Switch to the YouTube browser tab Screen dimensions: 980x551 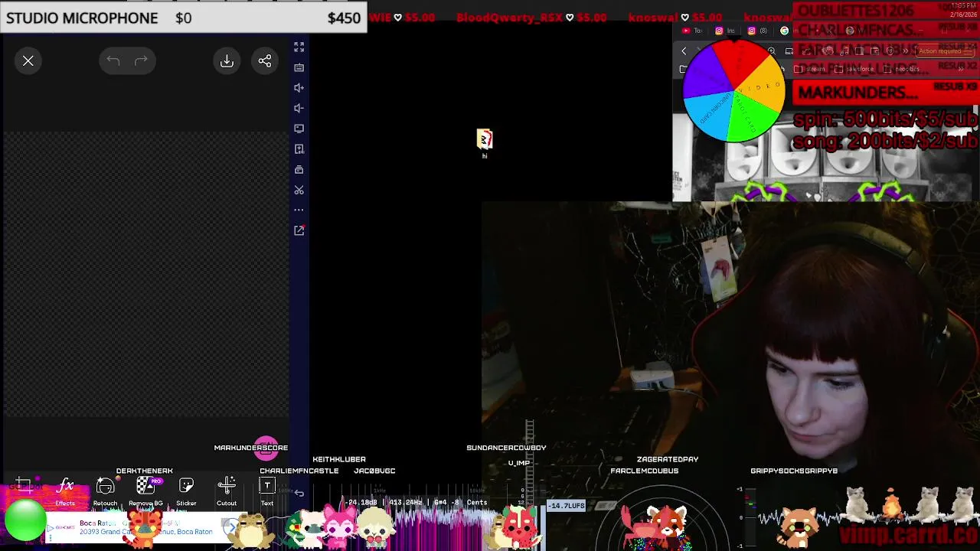(691, 31)
